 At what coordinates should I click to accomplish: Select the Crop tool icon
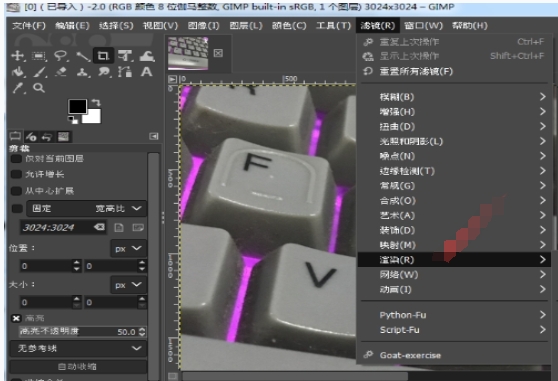(x=104, y=56)
